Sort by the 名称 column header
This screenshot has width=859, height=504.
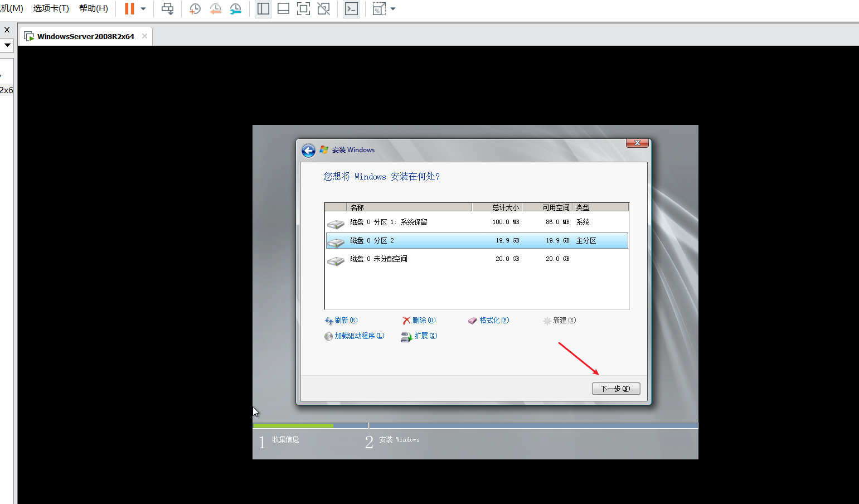(x=409, y=207)
